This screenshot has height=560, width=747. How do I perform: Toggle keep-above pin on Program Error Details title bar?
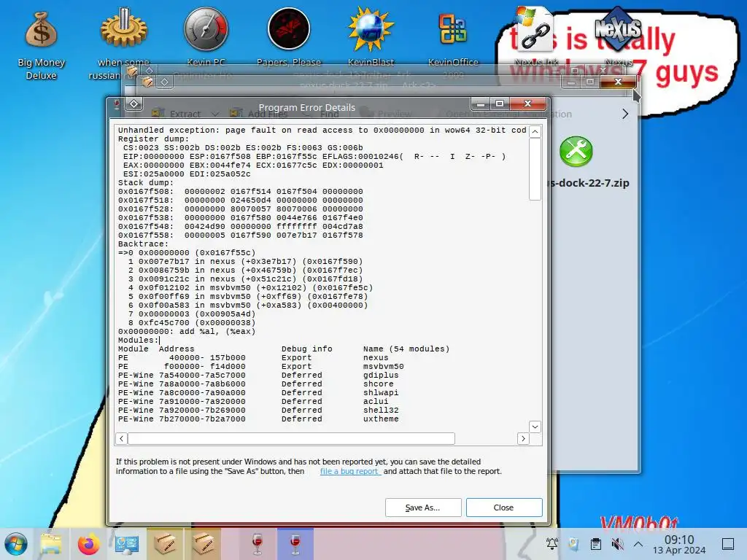click(x=134, y=104)
